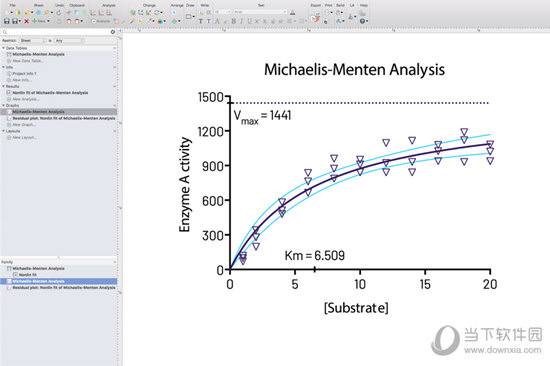
Task: Toggle Bold text formatting
Action: (x=234, y=21)
